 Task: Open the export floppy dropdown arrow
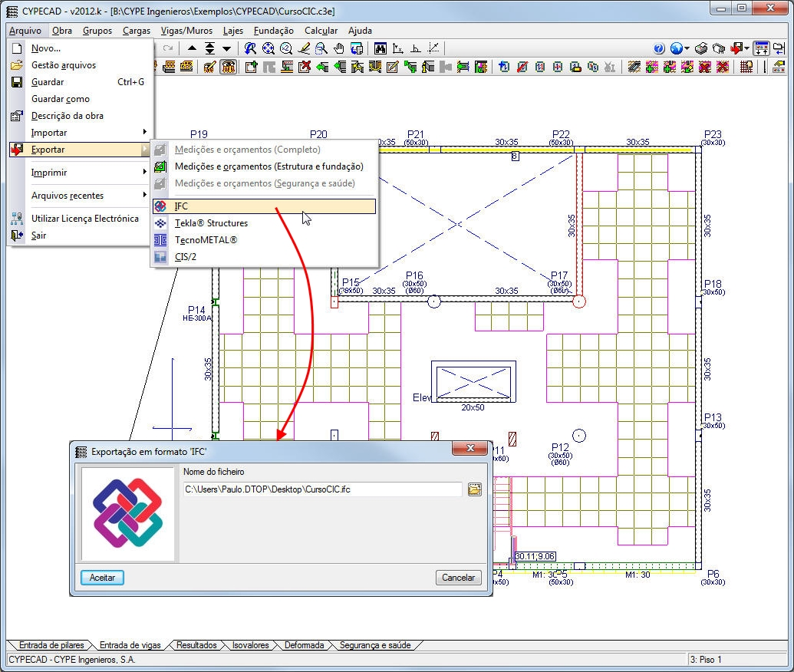click(x=747, y=48)
